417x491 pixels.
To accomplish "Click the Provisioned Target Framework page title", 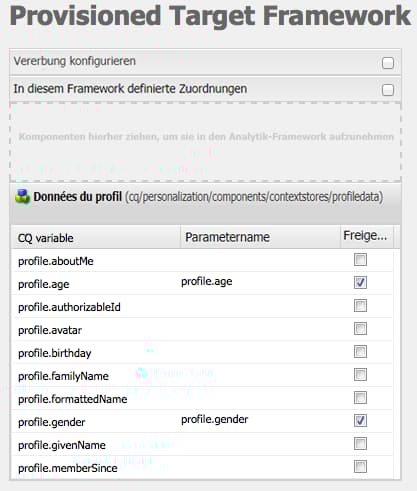I will (210, 15).
